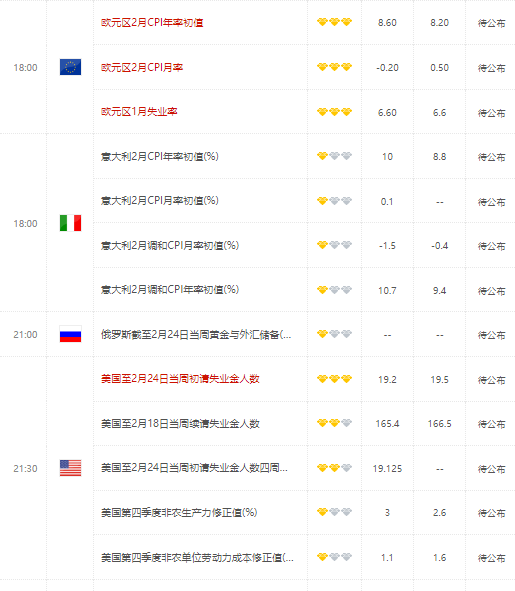Select previous value 10 for Italy CPI
This screenshot has height=591, width=515.
tap(387, 156)
